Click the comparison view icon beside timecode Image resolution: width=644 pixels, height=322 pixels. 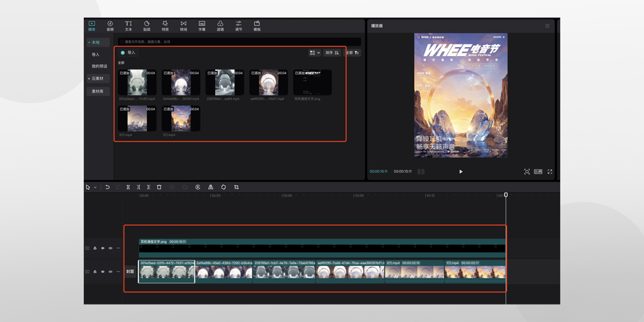pos(421,172)
